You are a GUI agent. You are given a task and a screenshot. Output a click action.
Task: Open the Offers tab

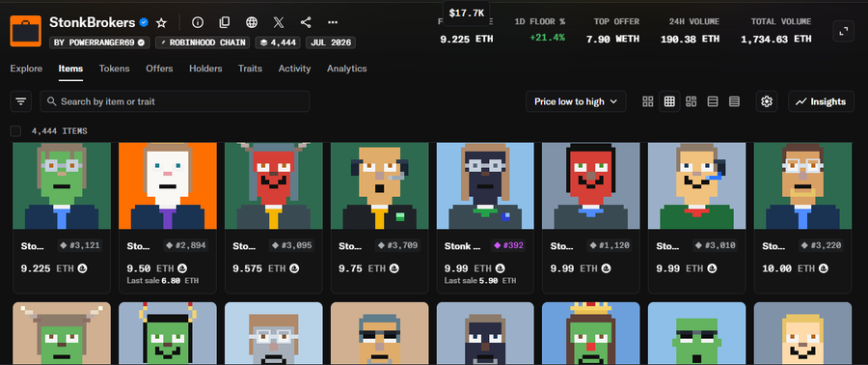tap(159, 69)
